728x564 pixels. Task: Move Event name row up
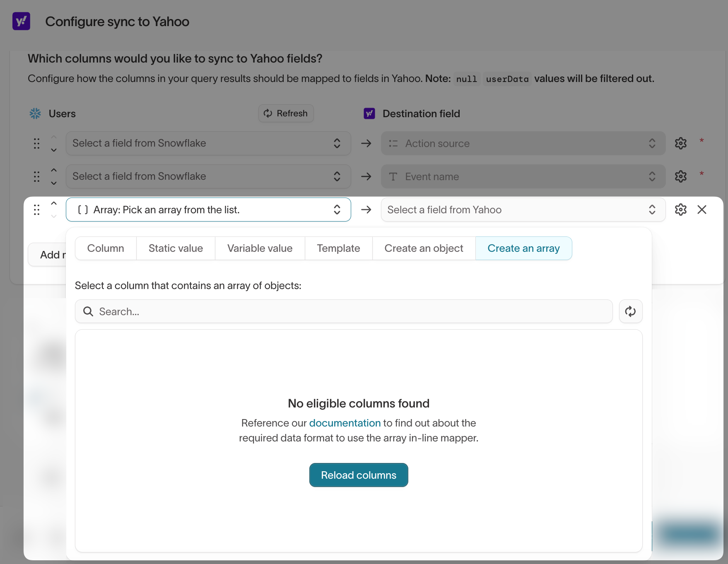pos(54,170)
